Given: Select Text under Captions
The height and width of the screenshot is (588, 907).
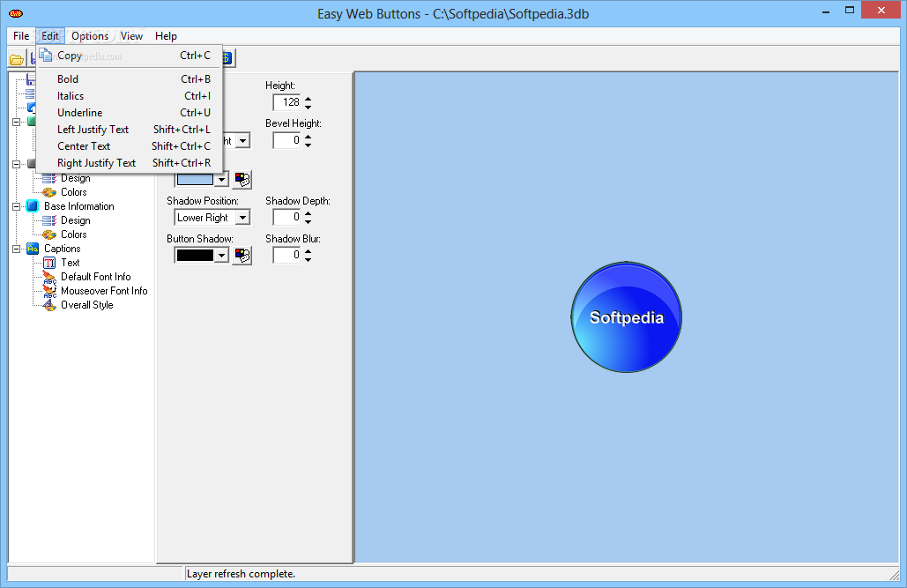Looking at the screenshot, I should coord(71,263).
